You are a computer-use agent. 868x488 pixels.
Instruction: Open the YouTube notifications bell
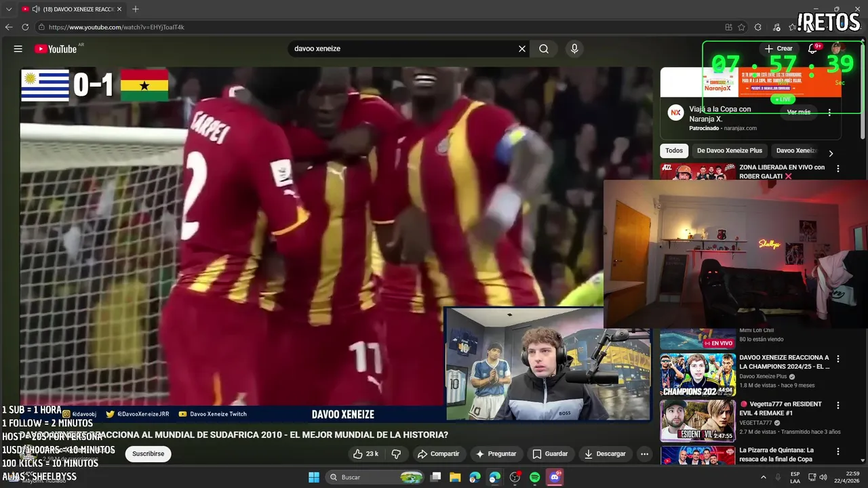click(x=812, y=49)
